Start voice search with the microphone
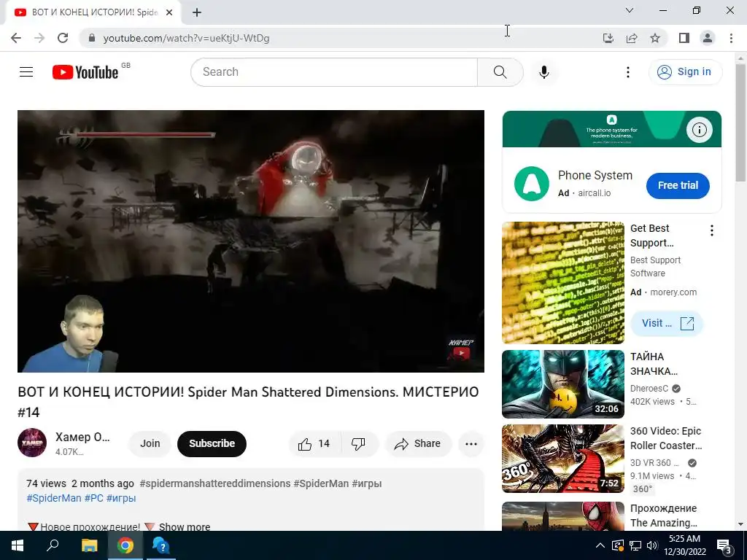 [x=544, y=72]
